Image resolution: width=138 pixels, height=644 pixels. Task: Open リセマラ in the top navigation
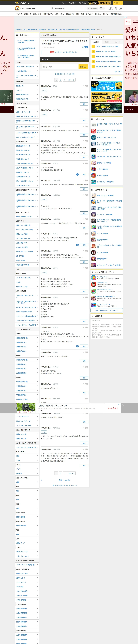click(19, 14)
